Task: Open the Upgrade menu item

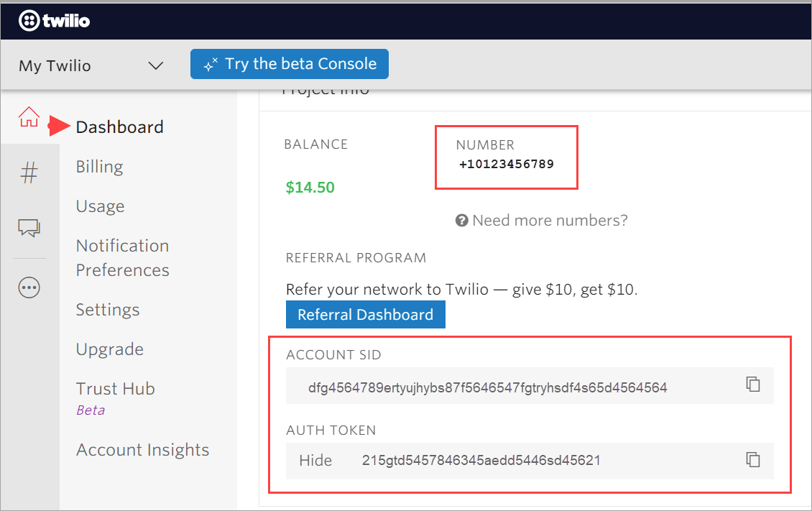Action: (110, 349)
